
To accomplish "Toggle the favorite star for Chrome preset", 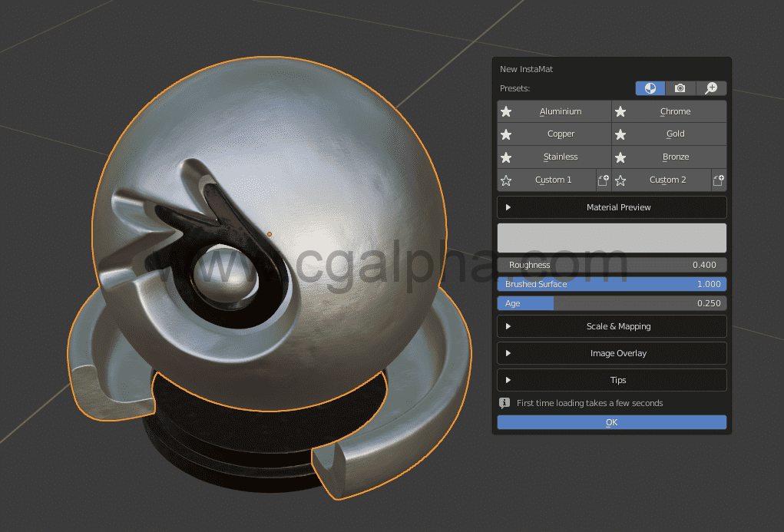I will pyautogui.click(x=620, y=111).
